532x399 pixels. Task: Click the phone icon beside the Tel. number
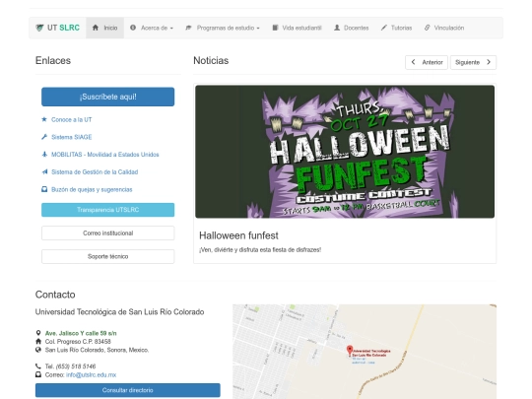(x=38, y=366)
